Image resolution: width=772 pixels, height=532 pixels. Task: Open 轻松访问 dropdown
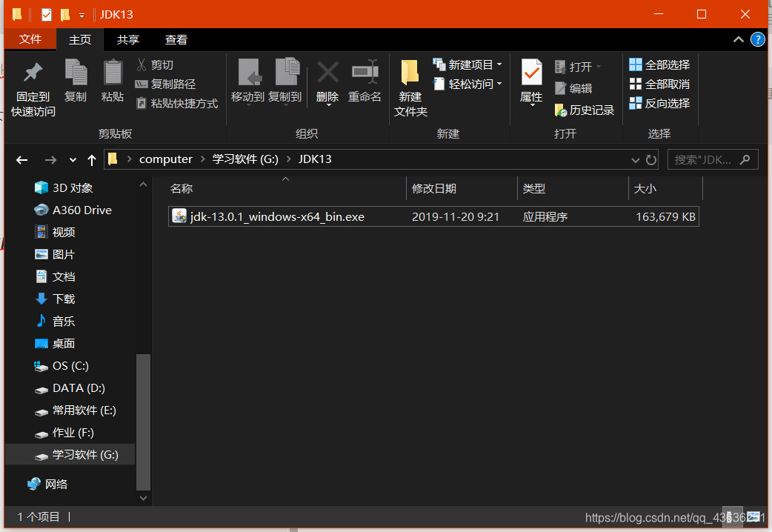click(499, 84)
